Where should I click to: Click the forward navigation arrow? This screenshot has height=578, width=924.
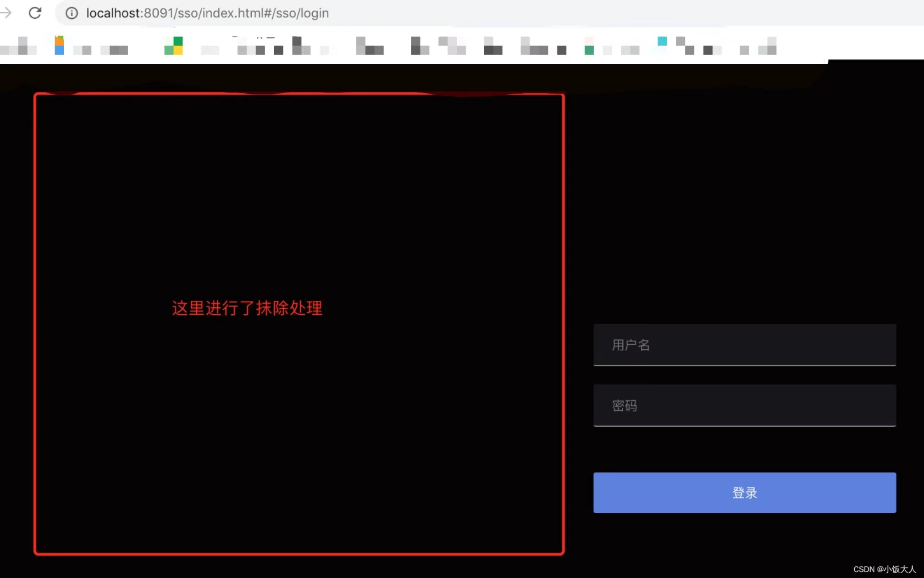coord(6,13)
